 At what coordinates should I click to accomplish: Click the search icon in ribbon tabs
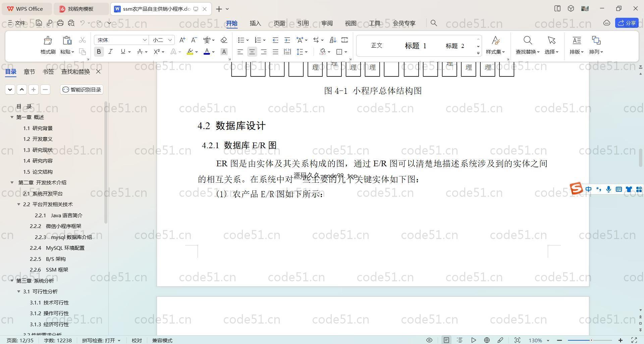pyautogui.click(x=434, y=23)
